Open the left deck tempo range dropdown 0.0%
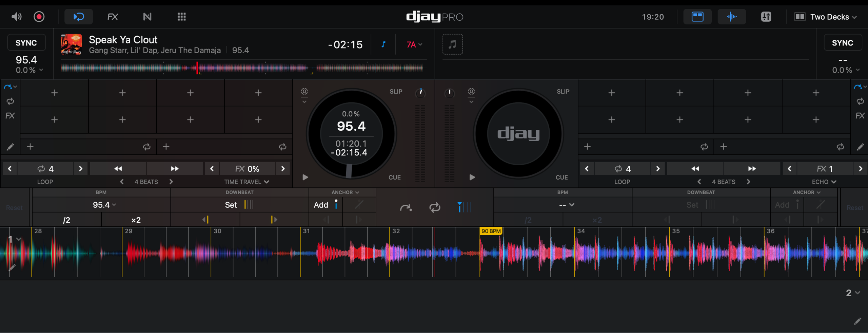The image size is (868, 333). pyautogui.click(x=29, y=70)
